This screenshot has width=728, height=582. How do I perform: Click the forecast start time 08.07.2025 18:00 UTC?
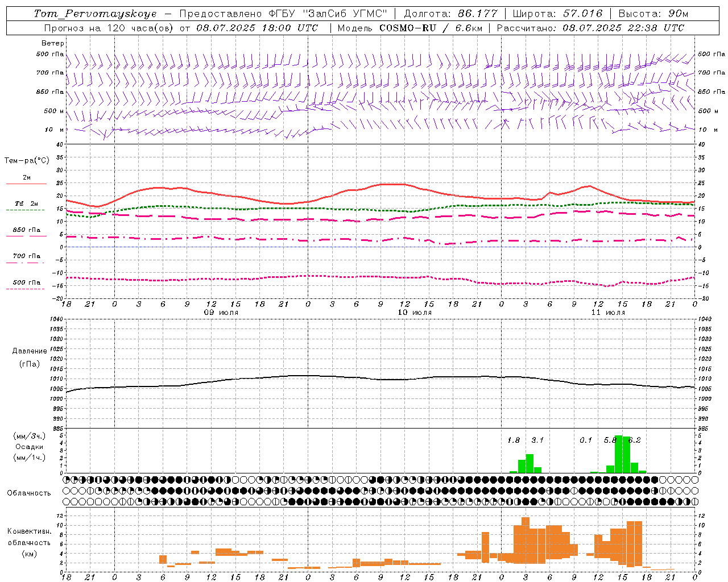pos(257,28)
